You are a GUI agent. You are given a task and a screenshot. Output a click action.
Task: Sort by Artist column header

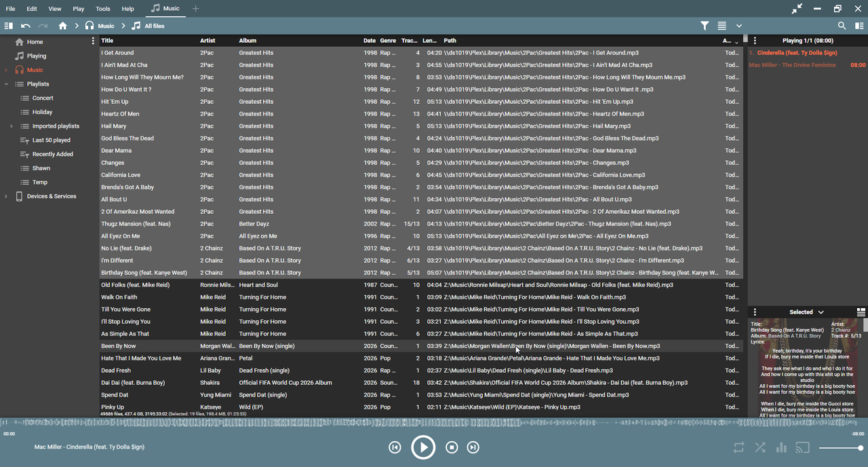[218, 41]
